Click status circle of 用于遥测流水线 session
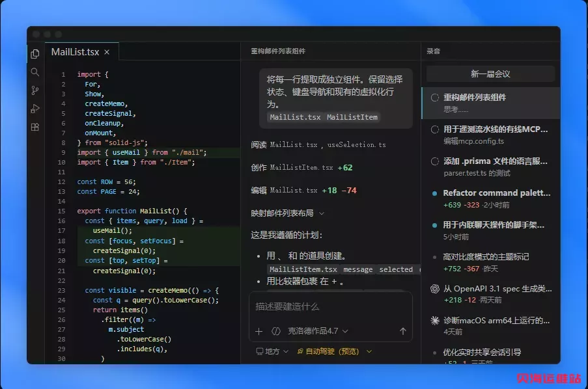Viewport: 588px width, 389px height. tap(434, 129)
